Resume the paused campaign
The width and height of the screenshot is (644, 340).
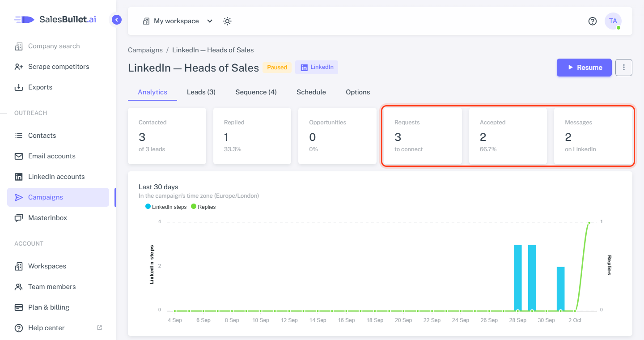(x=584, y=68)
